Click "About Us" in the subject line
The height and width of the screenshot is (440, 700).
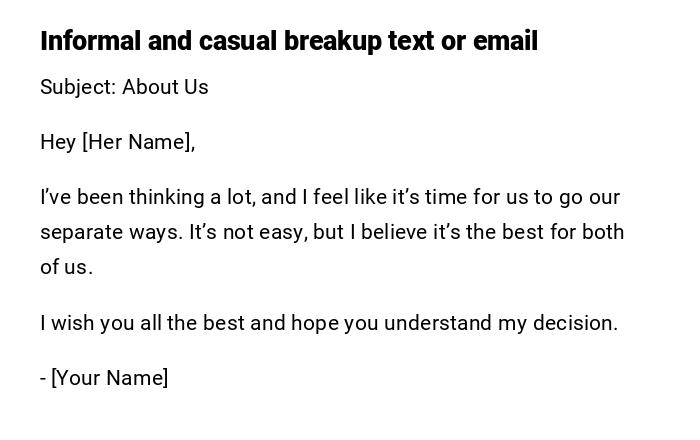pyautogui.click(x=165, y=87)
